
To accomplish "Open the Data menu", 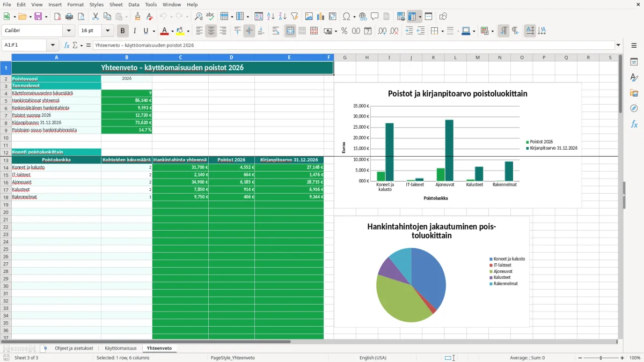I will pyautogui.click(x=134, y=4).
